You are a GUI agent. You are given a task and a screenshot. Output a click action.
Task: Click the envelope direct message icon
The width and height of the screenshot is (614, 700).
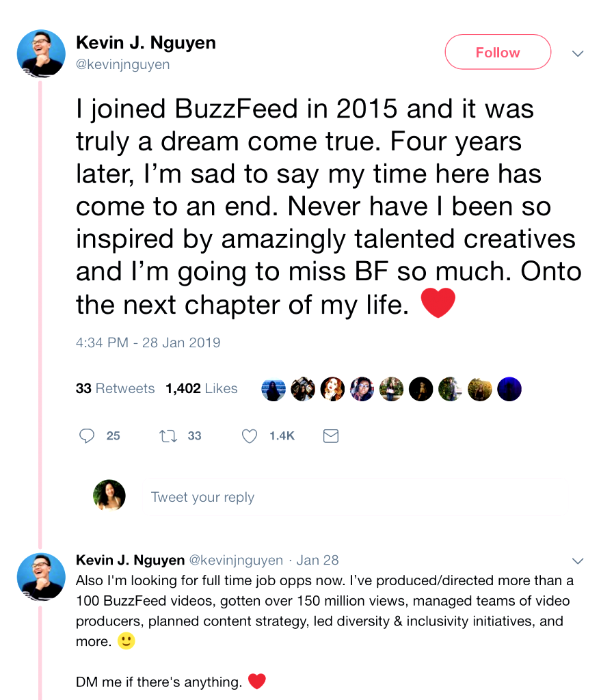point(330,436)
